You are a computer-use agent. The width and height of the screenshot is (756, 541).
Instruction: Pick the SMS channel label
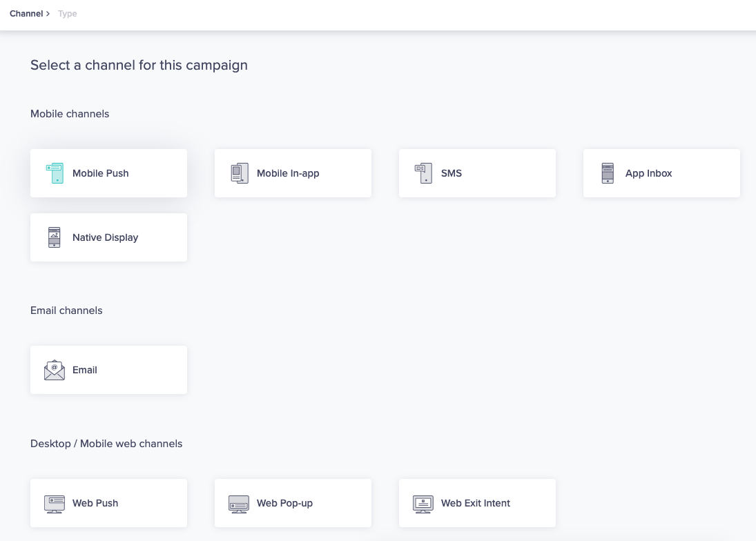click(452, 173)
